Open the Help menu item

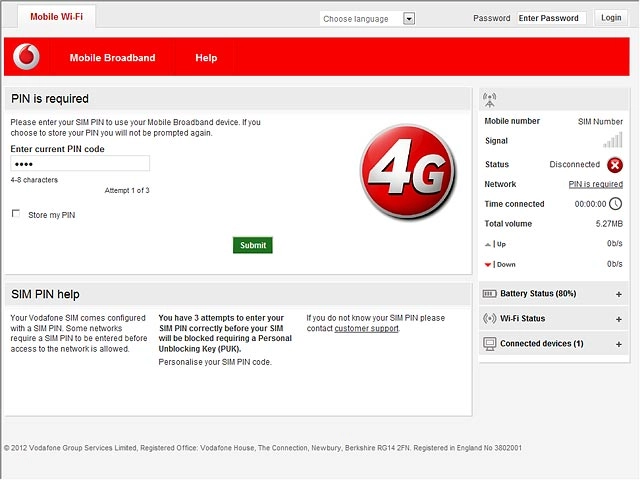tap(206, 58)
